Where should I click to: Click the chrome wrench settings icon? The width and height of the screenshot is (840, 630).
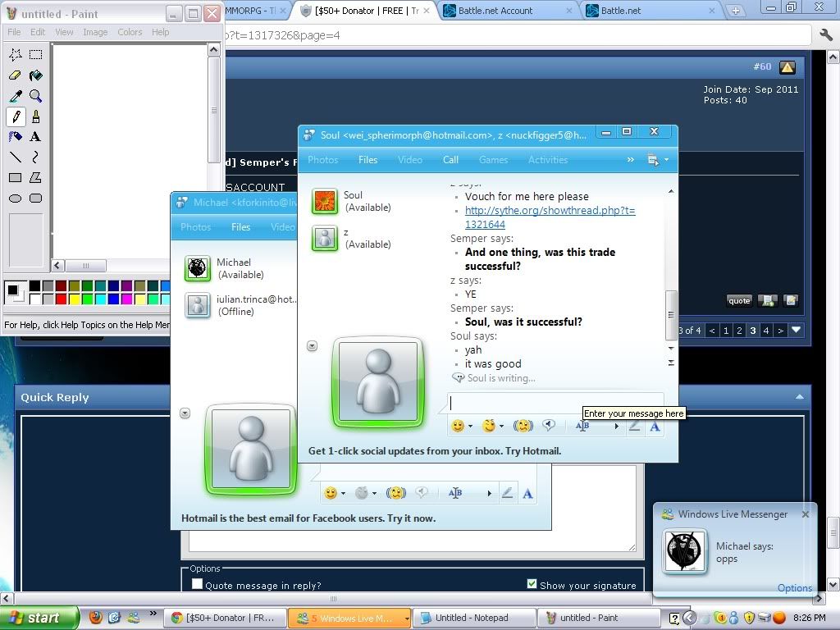pyautogui.click(x=826, y=34)
